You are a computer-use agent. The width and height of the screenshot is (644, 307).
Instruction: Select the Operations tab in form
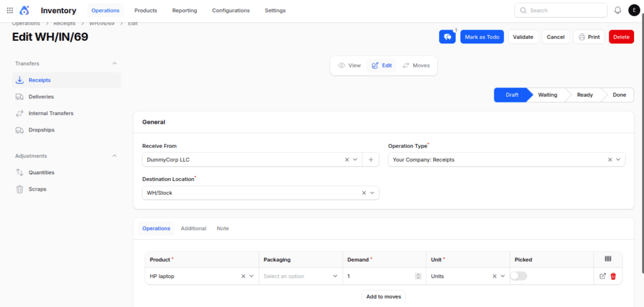[x=156, y=228]
